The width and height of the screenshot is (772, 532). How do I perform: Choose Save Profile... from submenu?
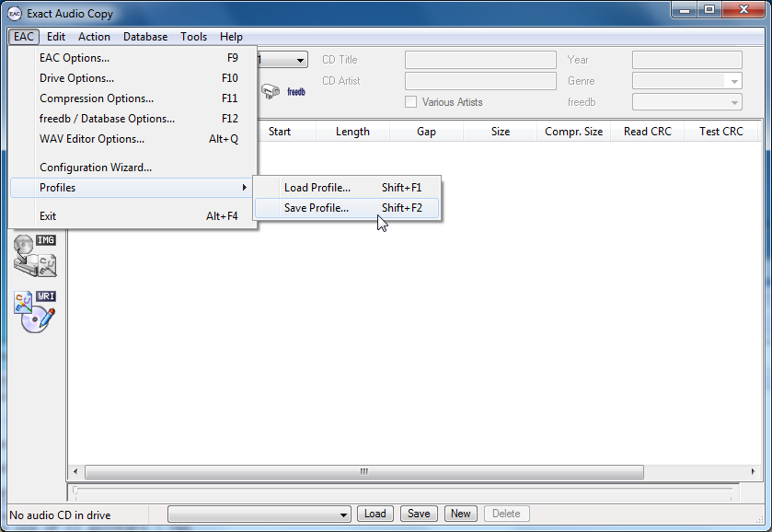pos(317,208)
